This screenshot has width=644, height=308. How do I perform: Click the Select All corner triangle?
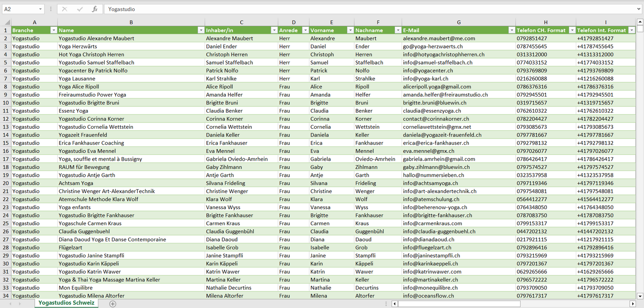(7, 22)
